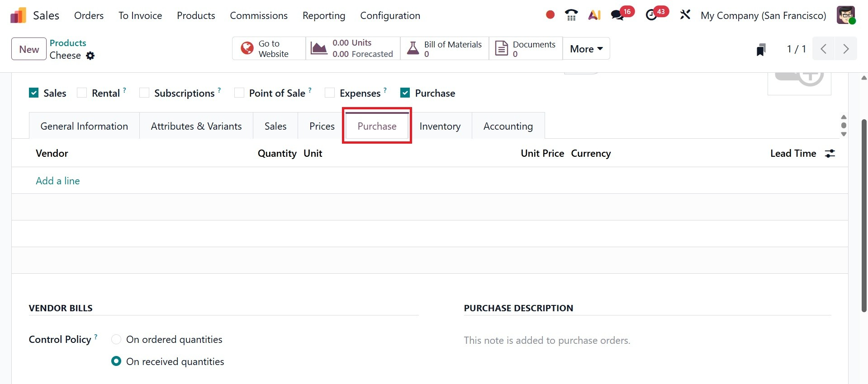Expand the More dropdown button
The height and width of the screenshot is (384, 868).
tap(586, 49)
